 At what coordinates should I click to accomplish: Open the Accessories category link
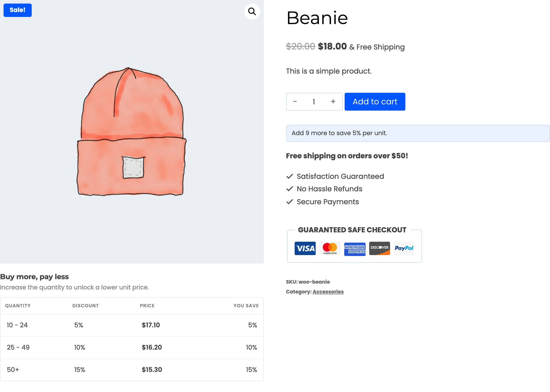[x=328, y=291]
